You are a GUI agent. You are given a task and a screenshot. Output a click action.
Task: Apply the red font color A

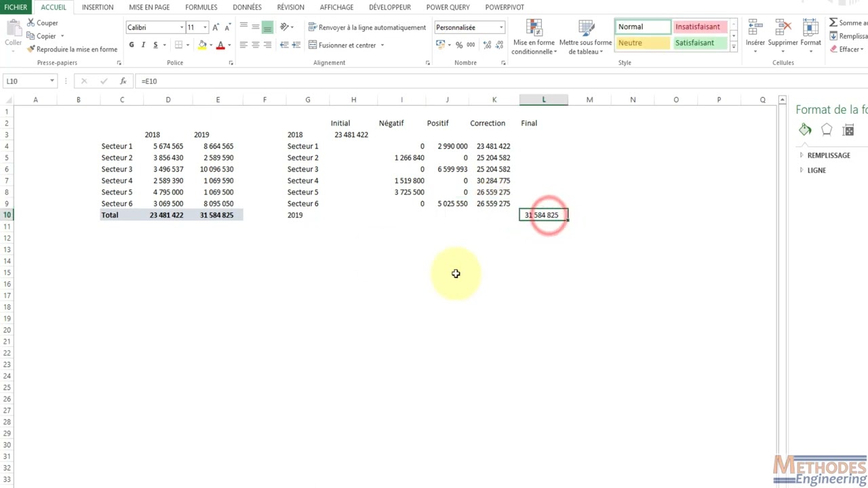tap(220, 45)
